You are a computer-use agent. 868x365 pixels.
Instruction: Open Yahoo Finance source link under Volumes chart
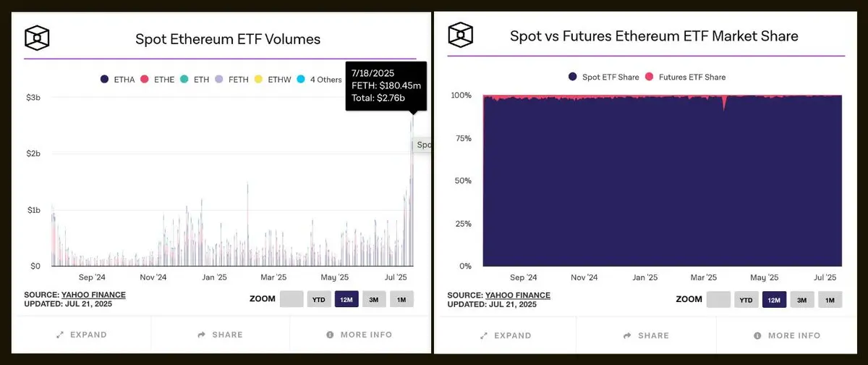93,295
